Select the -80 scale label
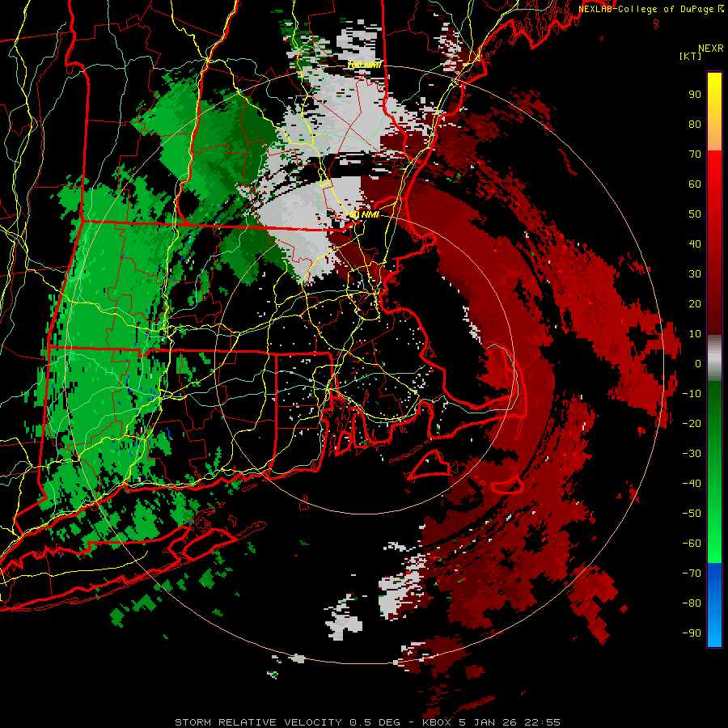Image resolution: width=728 pixels, height=728 pixels. [x=692, y=603]
